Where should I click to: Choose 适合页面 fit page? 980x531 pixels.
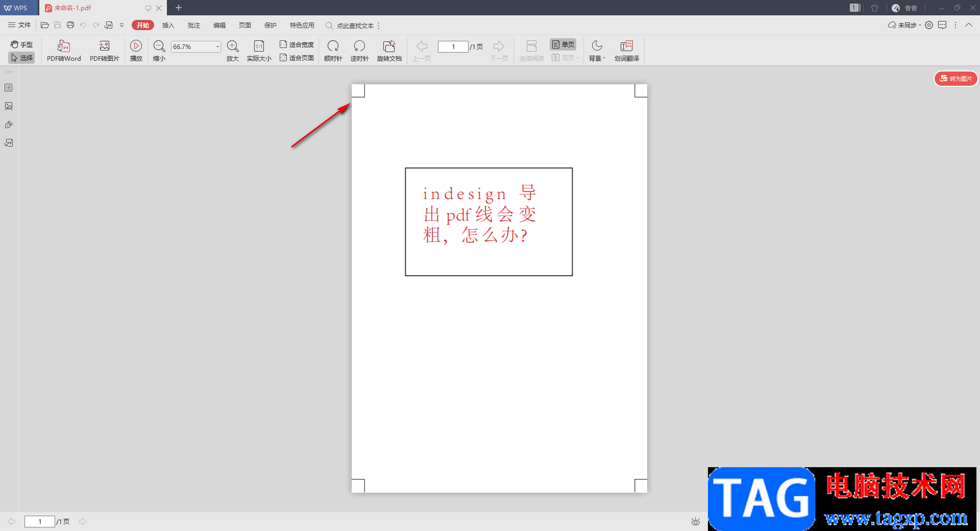[297, 58]
